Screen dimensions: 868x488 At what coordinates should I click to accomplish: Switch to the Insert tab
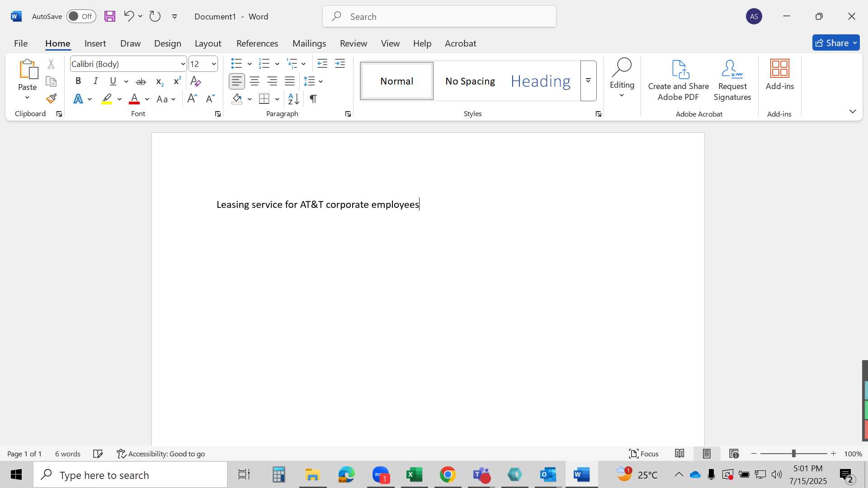click(x=95, y=43)
